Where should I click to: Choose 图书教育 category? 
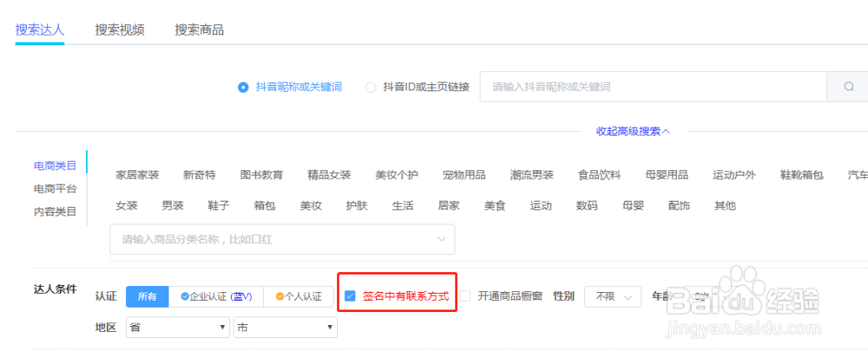[262, 175]
